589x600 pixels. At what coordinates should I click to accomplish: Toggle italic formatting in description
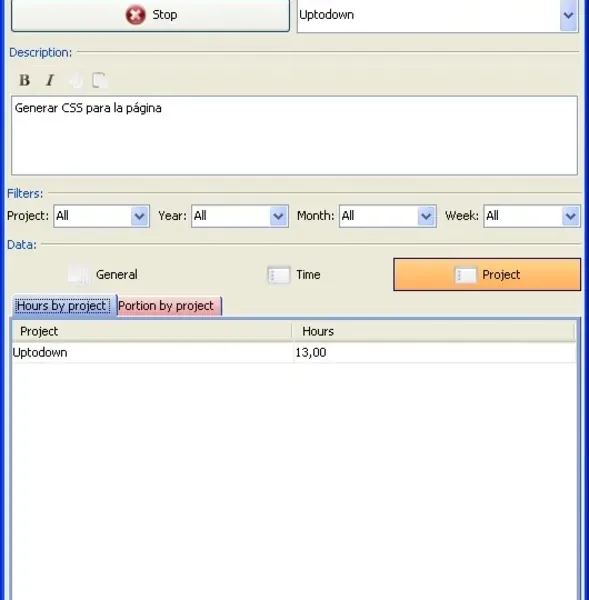coord(50,80)
